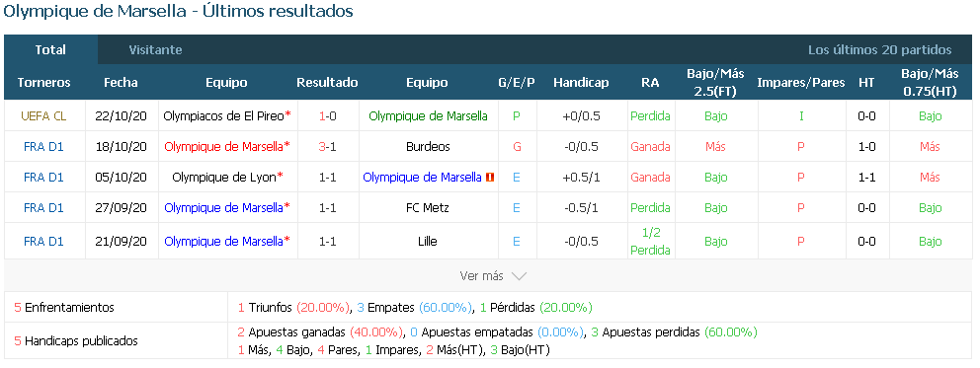Click the green Olympique de Marsella away team link

428,116
